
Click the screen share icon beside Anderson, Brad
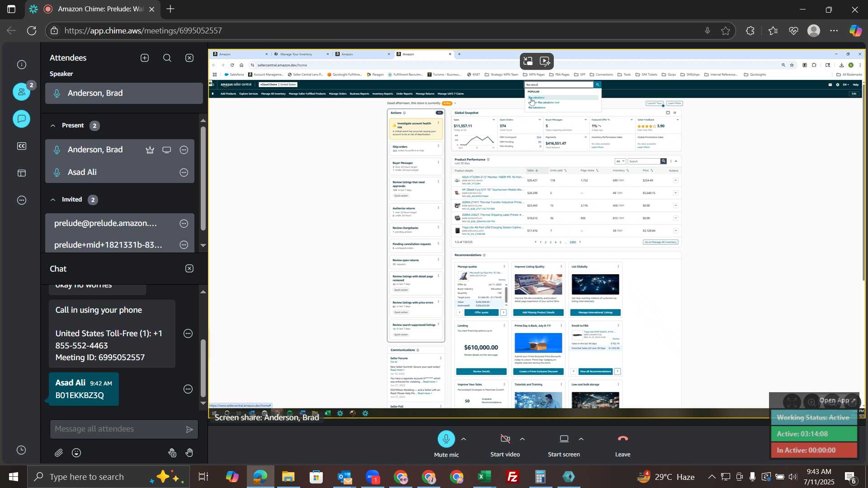167,150
